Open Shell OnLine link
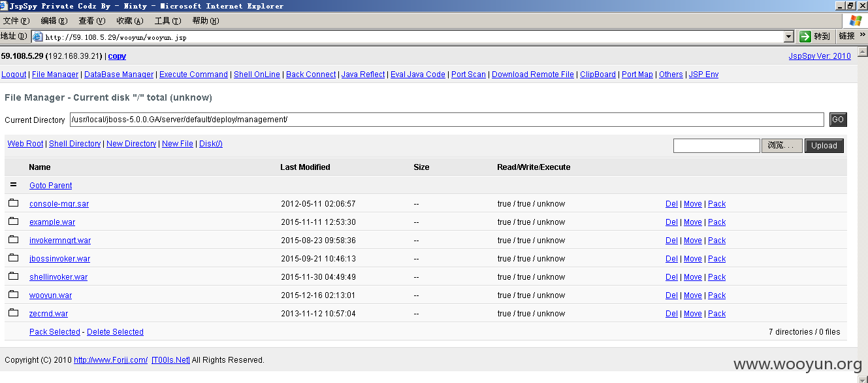The height and width of the screenshot is (383, 868). 257,75
